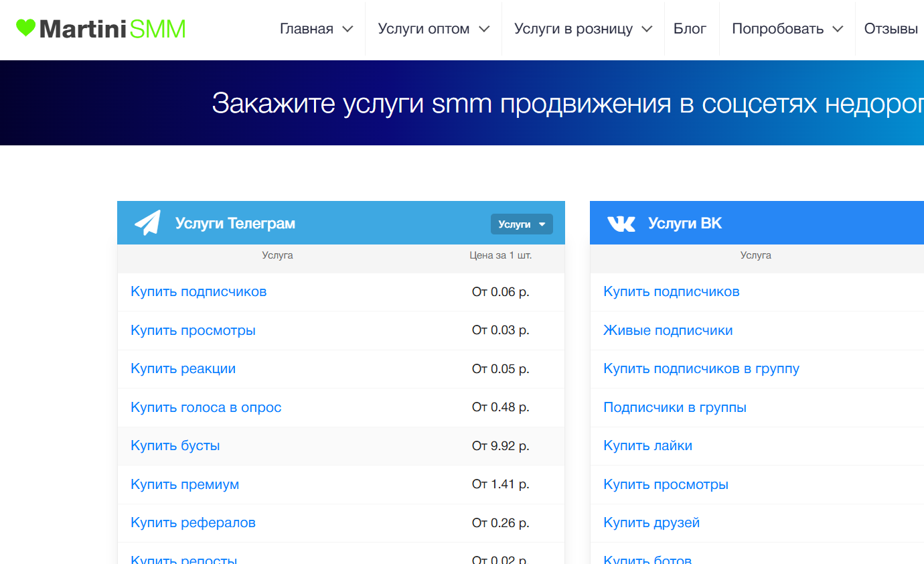Open Купить реакции link
924x564 pixels.
point(183,368)
